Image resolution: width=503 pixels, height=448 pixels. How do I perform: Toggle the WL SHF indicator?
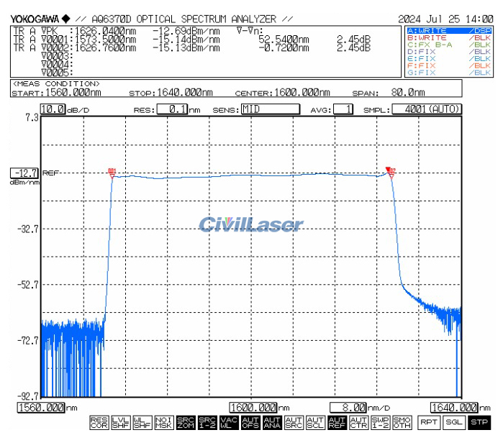pos(142,422)
